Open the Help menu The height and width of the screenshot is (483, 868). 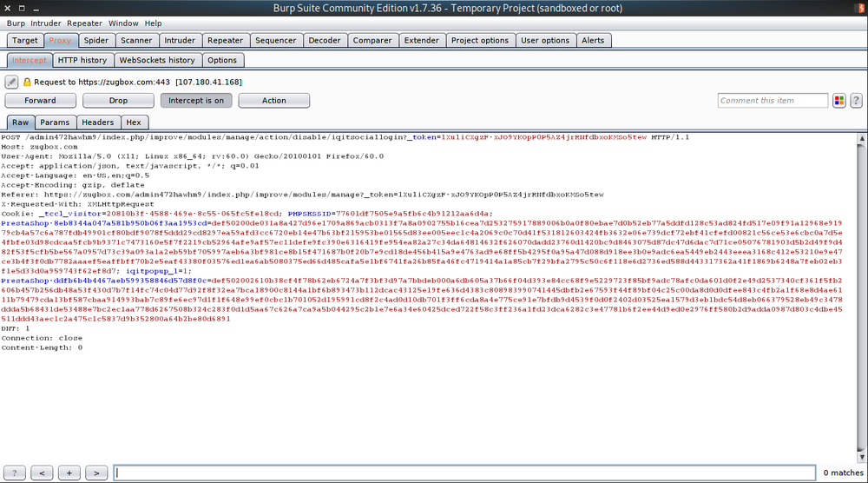pyautogui.click(x=154, y=23)
